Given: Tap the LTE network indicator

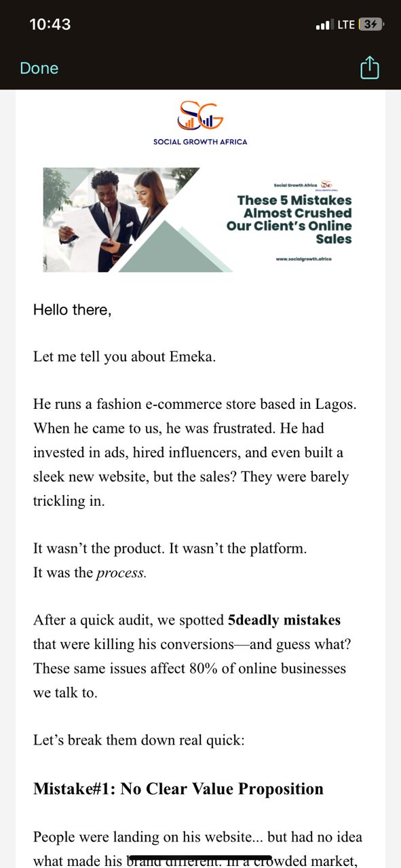Looking at the screenshot, I should (346, 24).
